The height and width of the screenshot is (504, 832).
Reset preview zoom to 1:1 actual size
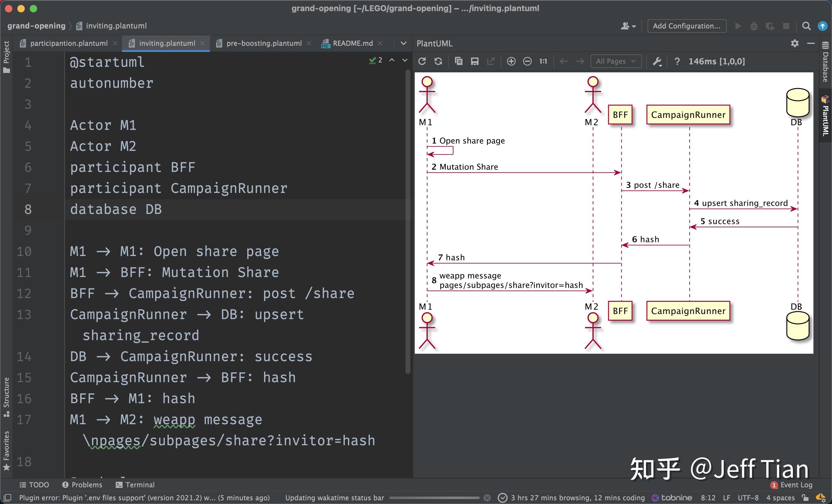click(543, 61)
